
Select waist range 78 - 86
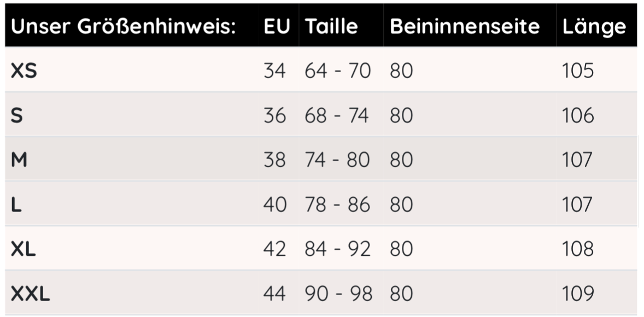(338, 205)
